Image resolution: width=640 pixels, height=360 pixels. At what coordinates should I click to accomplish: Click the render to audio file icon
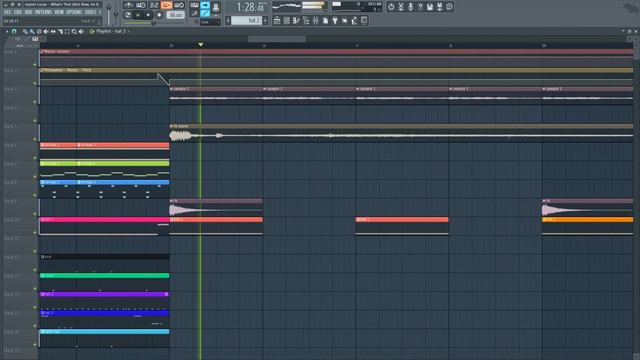[x=439, y=7]
